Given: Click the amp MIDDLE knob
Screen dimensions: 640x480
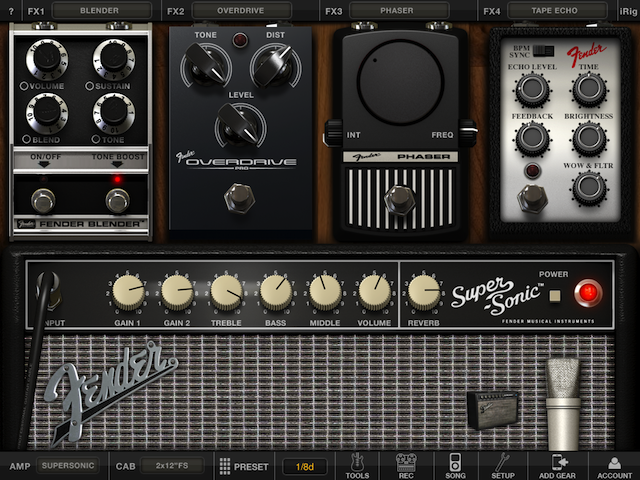Looking at the screenshot, I should coord(325,292).
